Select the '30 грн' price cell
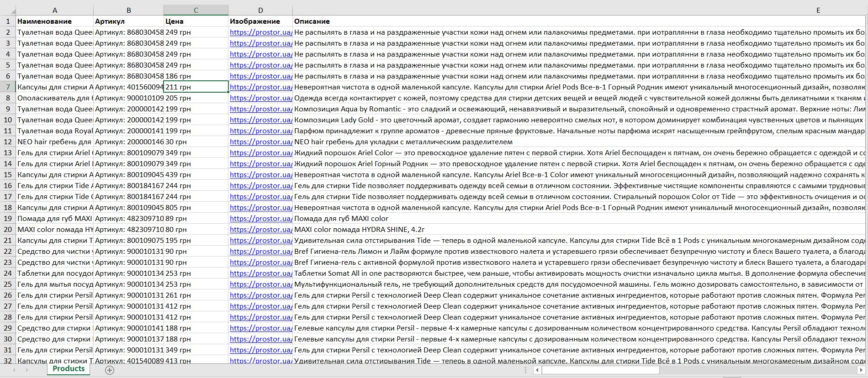This screenshot has width=868, height=378. tap(196, 142)
